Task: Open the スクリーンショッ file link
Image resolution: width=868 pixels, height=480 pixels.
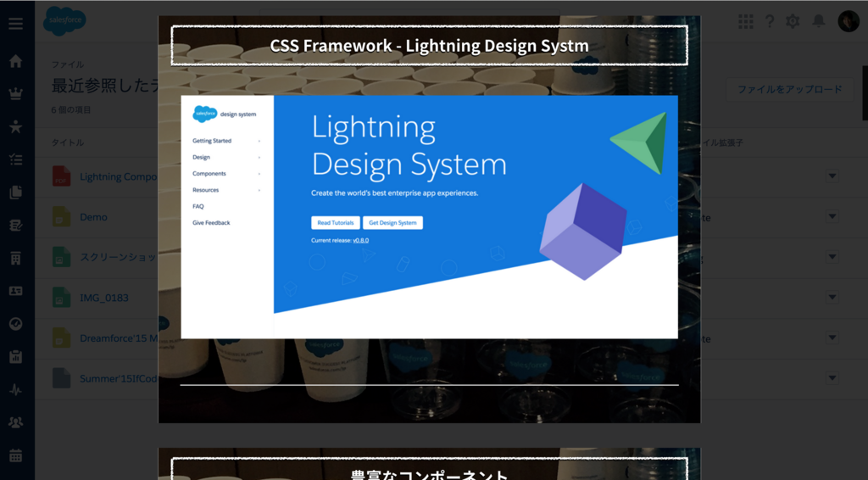Action: point(119,258)
